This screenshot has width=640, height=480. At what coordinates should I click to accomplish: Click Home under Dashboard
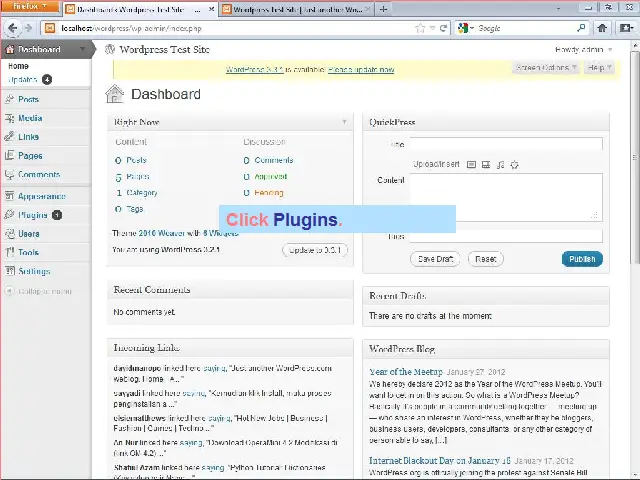click(x=18, y=66)
